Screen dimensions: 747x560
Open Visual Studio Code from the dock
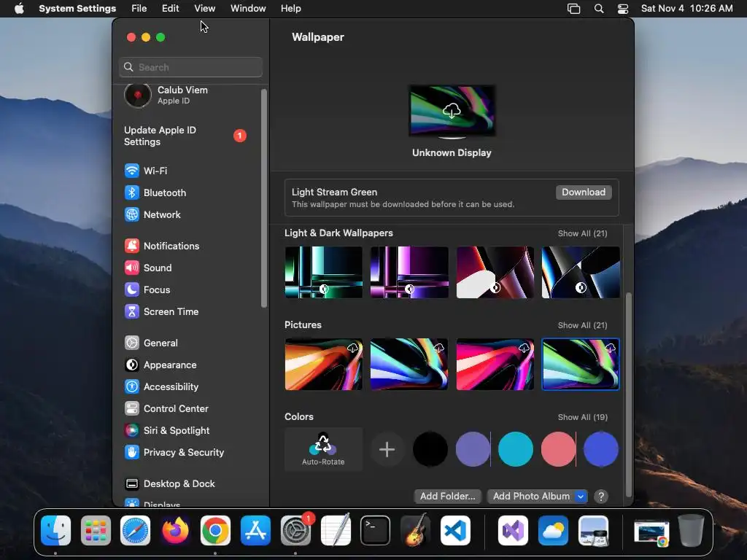coord(455,530)
